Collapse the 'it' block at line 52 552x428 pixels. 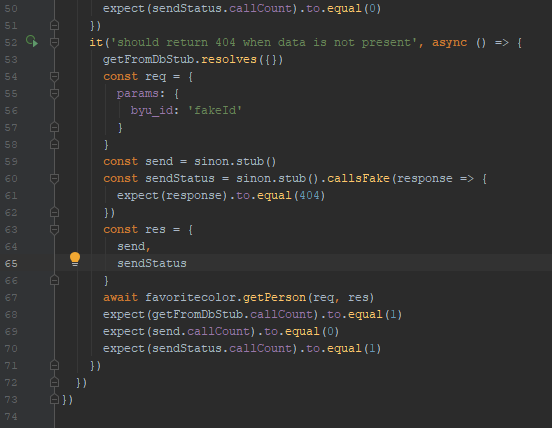click(54, 43)
